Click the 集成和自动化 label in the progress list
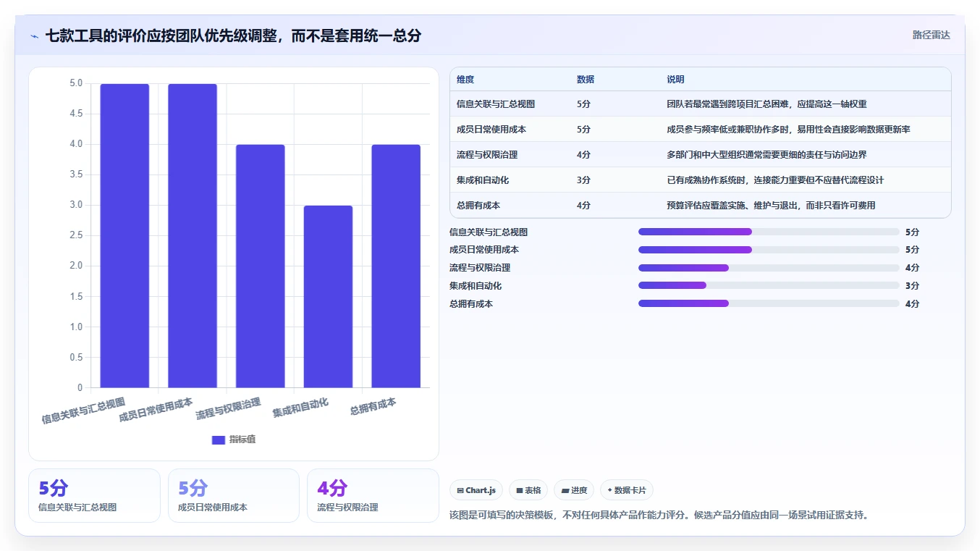Image resolution: width=980 pixels, height=551 pixels. point(476,285)
